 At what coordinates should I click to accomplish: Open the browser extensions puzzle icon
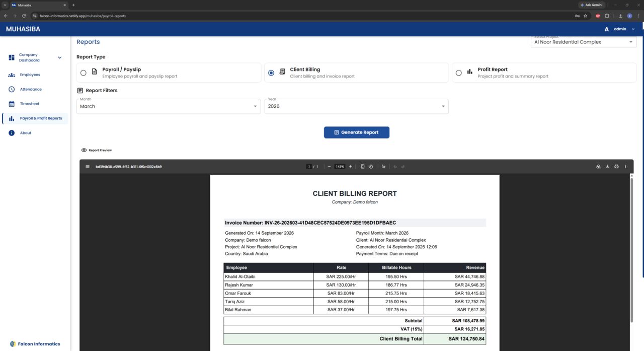(x=607, y=16)
